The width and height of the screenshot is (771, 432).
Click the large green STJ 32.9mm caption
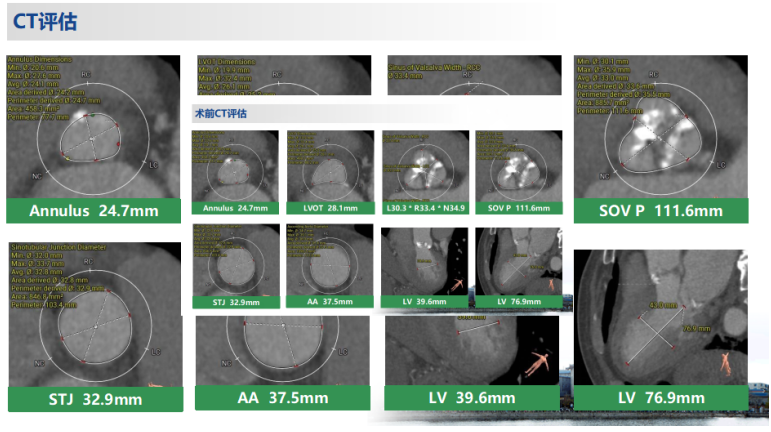(x=95, y=399)
